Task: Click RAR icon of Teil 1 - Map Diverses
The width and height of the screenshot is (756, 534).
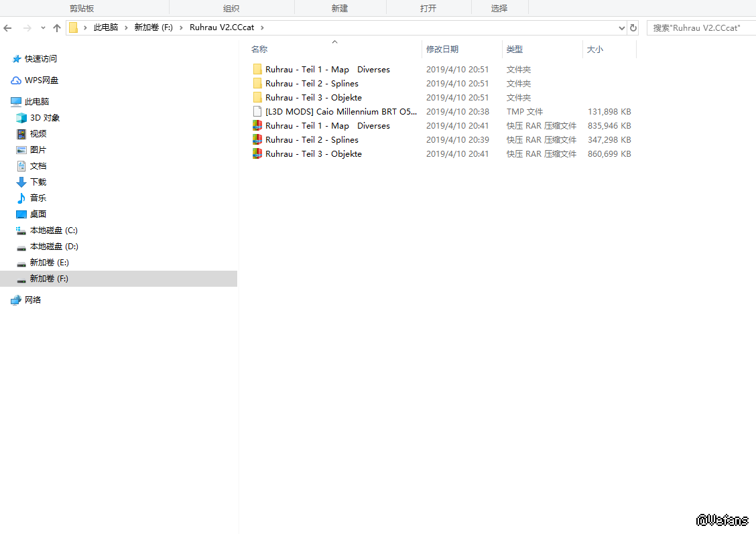Action: [x=257, y=126]
